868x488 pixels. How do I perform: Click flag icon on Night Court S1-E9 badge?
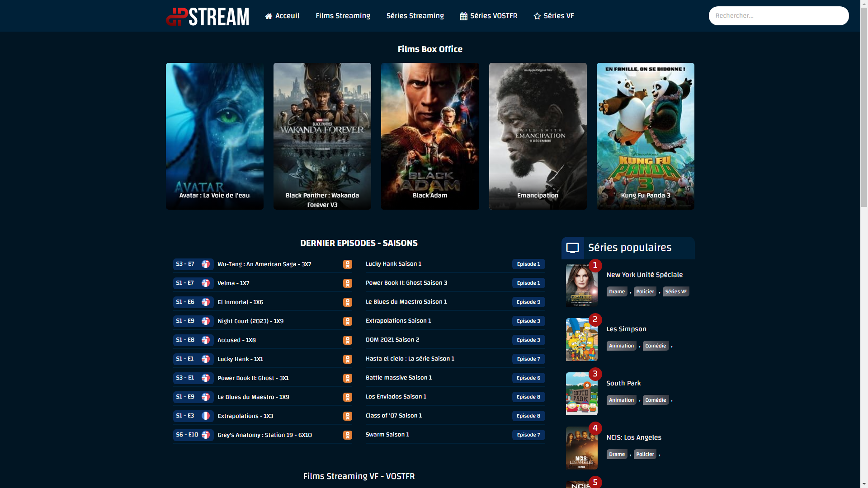(206, 321)
